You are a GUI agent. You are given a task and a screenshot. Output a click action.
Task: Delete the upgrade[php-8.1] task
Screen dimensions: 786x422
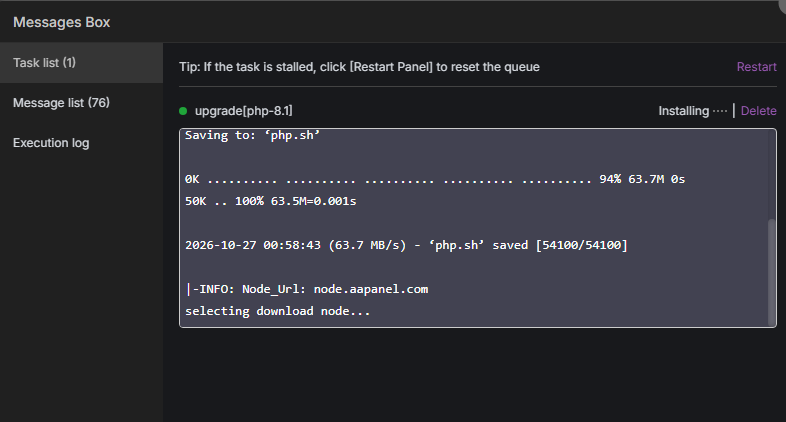(x=758, y=111)
